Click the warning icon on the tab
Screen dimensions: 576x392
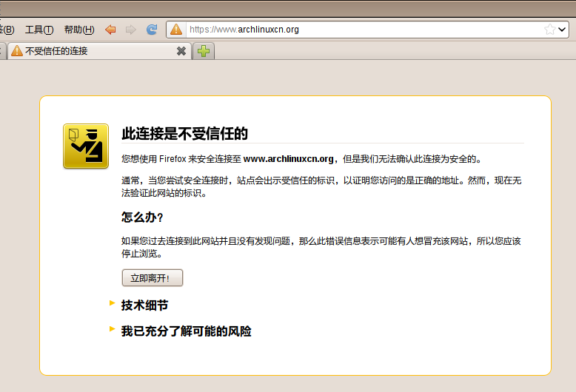pyautogui.click(x=17, y=50)
